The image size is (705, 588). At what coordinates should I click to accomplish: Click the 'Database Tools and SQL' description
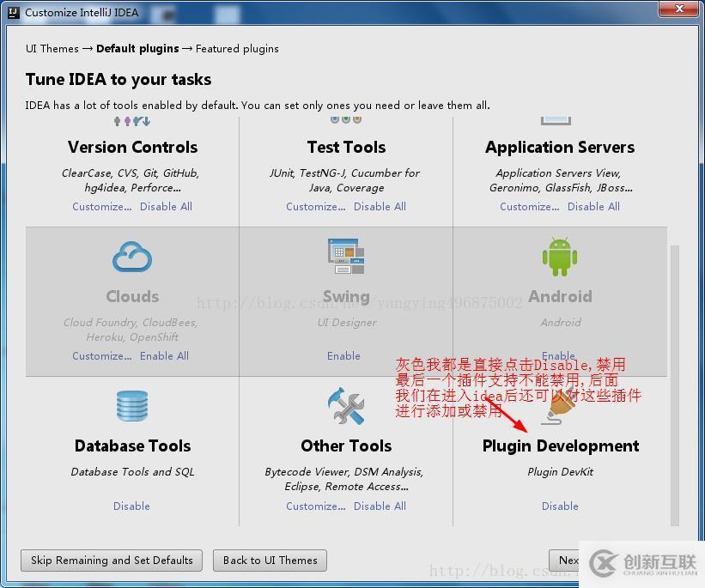132,472
